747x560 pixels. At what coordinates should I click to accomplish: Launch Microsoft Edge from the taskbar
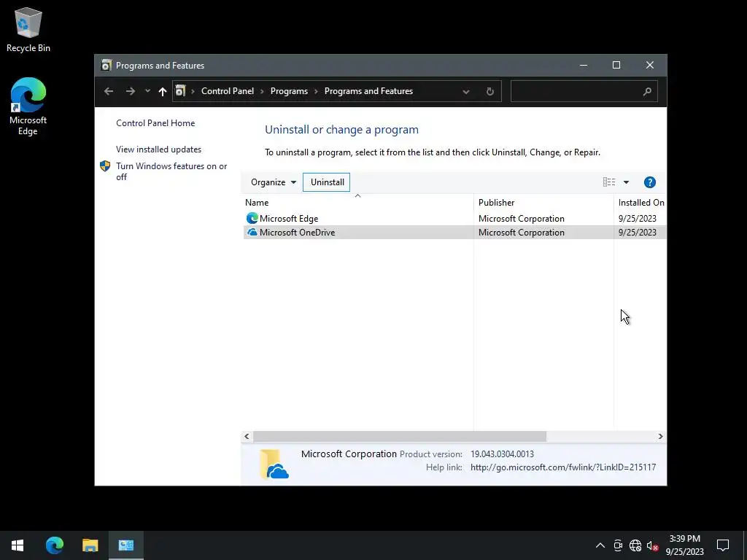pyautogui.click(x=54, y=545)
